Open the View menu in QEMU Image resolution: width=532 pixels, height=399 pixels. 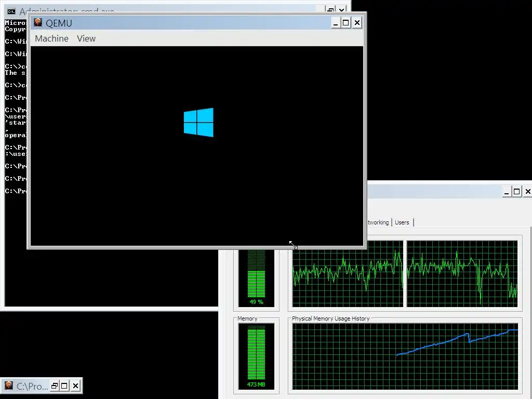86,38
